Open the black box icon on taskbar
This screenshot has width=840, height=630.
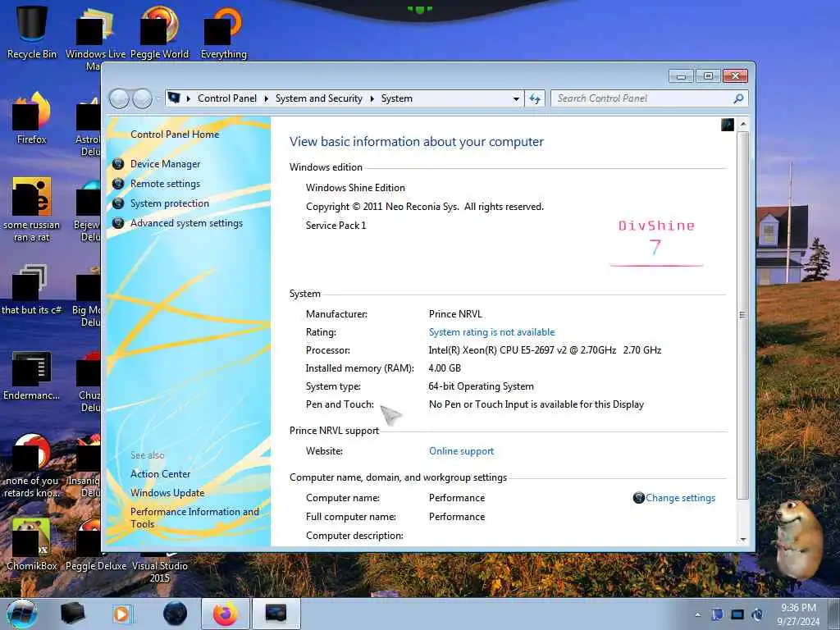72,614
